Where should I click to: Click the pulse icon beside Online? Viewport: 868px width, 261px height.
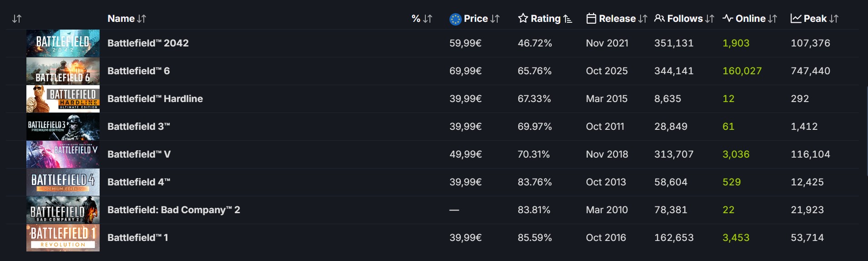tap(727, 19)
